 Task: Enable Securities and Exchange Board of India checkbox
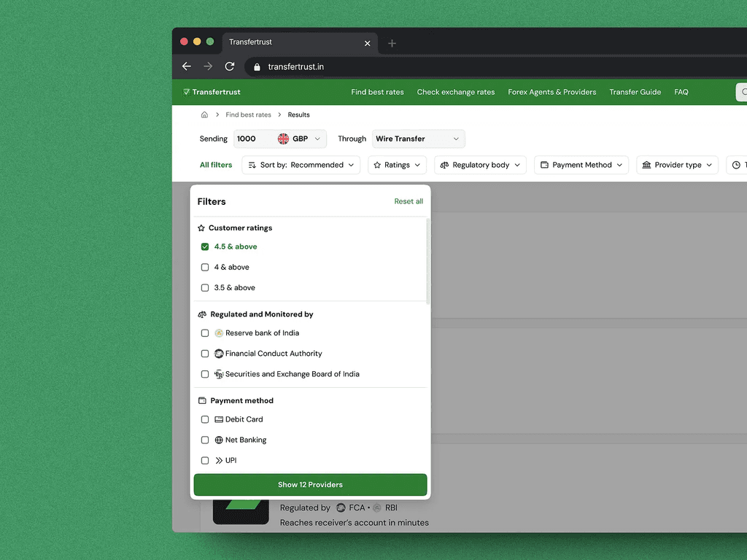pyautogui.click(x=205, y=374)
